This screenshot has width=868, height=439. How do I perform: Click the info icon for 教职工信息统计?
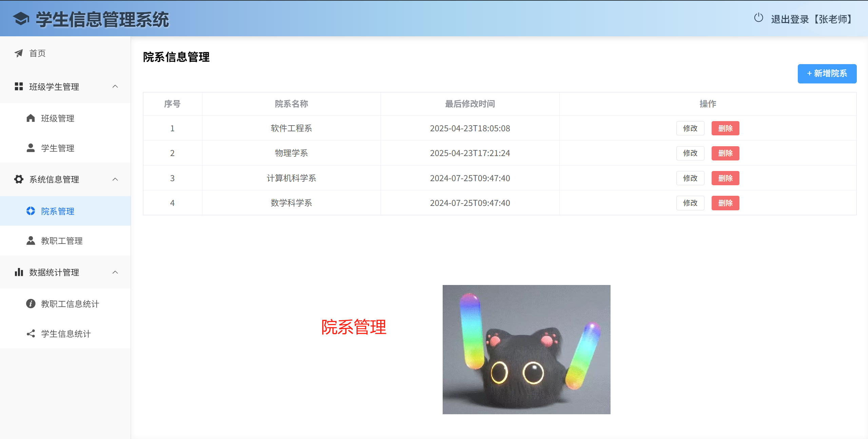pyautogui.click(x=31, y=304)
